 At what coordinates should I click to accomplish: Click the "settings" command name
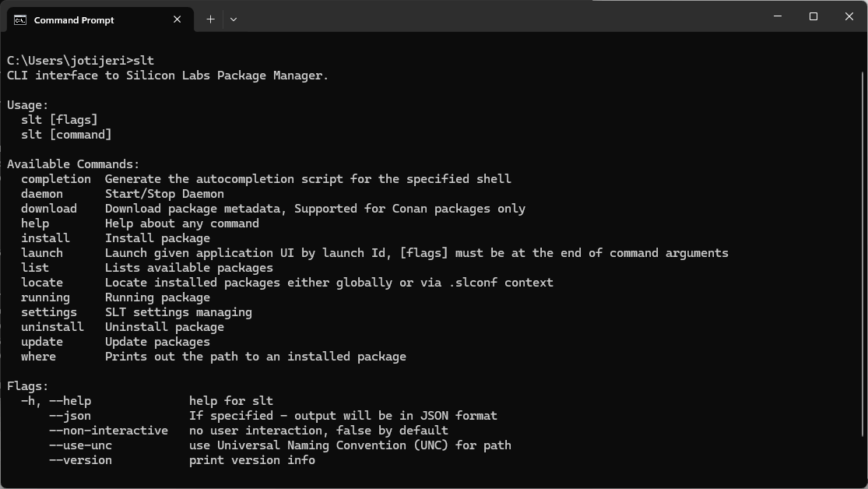[x=49, y=312]
